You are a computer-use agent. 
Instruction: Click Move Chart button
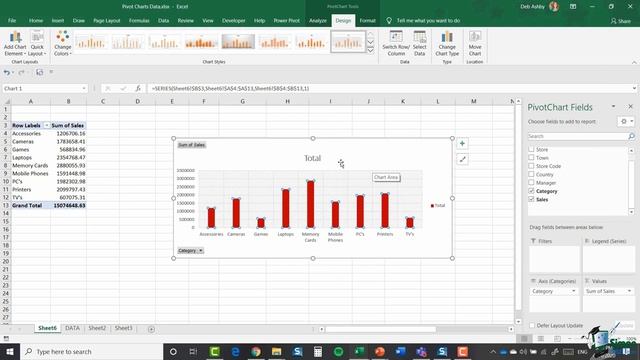pos(475,43)
